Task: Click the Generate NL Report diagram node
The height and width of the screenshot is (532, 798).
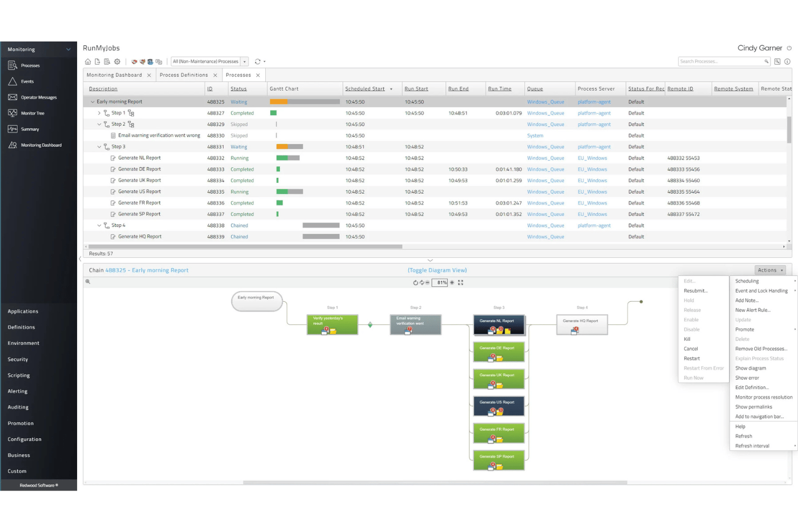Action: 499,325
